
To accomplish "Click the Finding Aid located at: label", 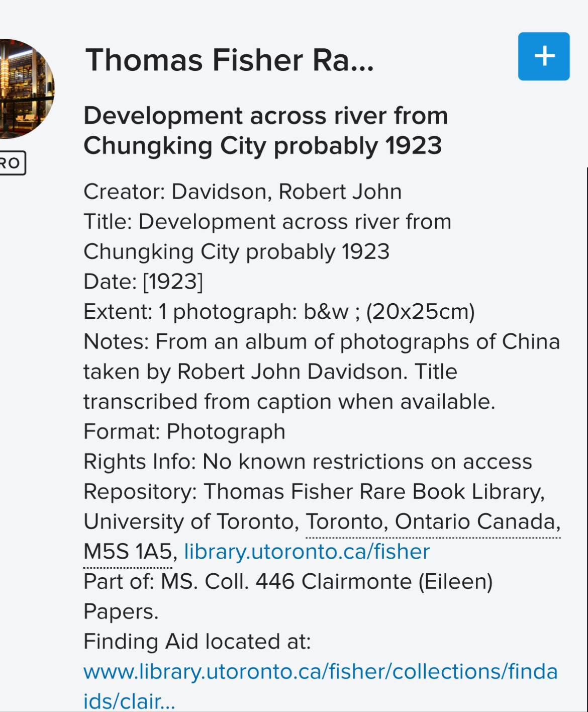I will tap(197, 642).
